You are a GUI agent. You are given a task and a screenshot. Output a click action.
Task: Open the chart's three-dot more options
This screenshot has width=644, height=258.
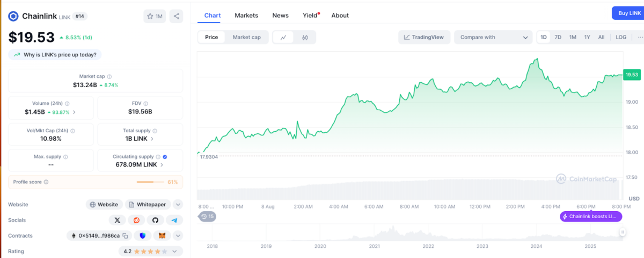[x=639, y=37]
